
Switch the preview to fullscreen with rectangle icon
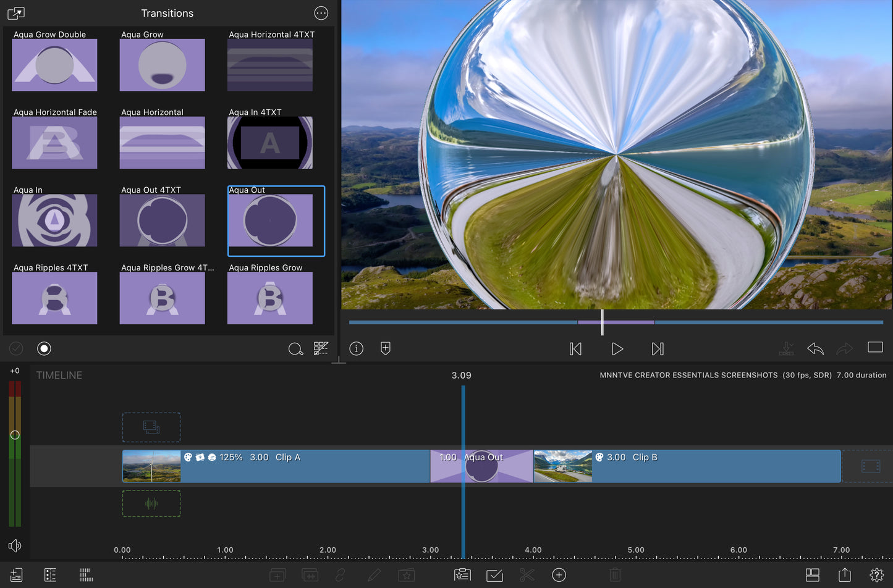coord(875,347)
